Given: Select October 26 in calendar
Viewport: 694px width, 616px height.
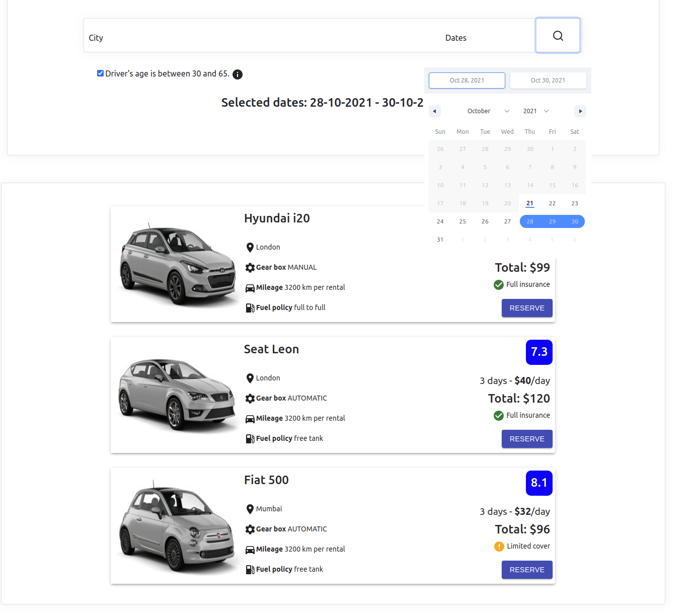Looking at the screenshot, I should pos(485,221).
